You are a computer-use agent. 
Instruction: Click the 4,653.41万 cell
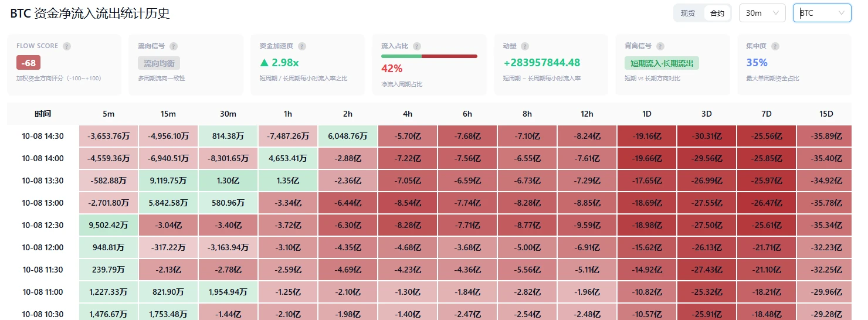(x=288, y=158)
